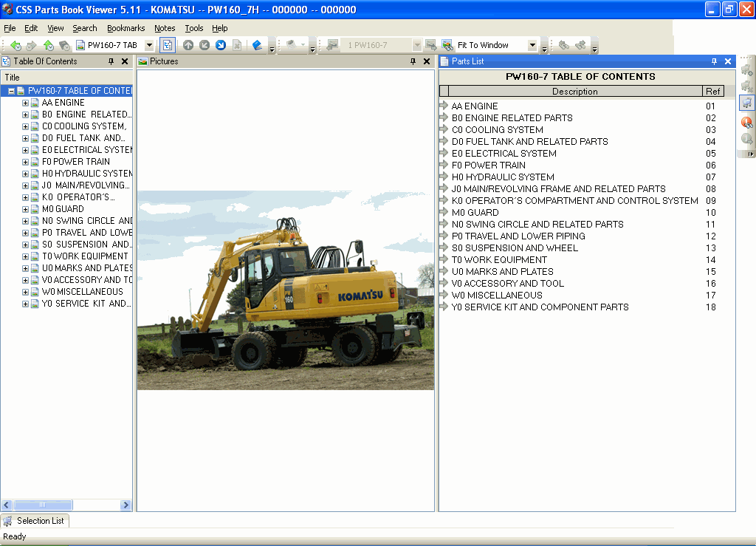Expand the M0 GUARD tree node

tap(25, 209)
